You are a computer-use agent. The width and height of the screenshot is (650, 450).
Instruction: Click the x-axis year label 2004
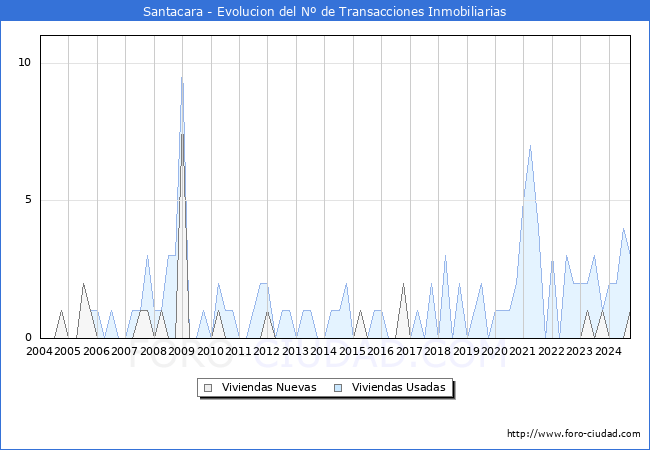(x=39, y=351)
